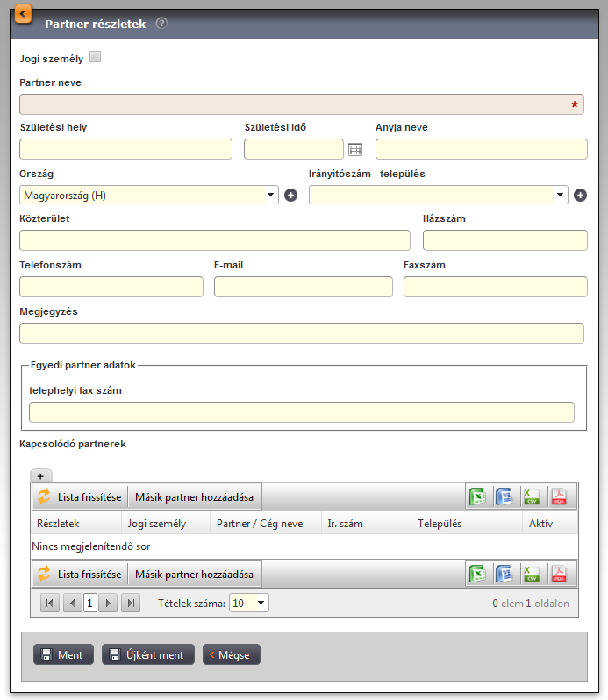Focus the Telefonszám field
Viewport: 608px width, 700px height.
click(x=111, y=287)
